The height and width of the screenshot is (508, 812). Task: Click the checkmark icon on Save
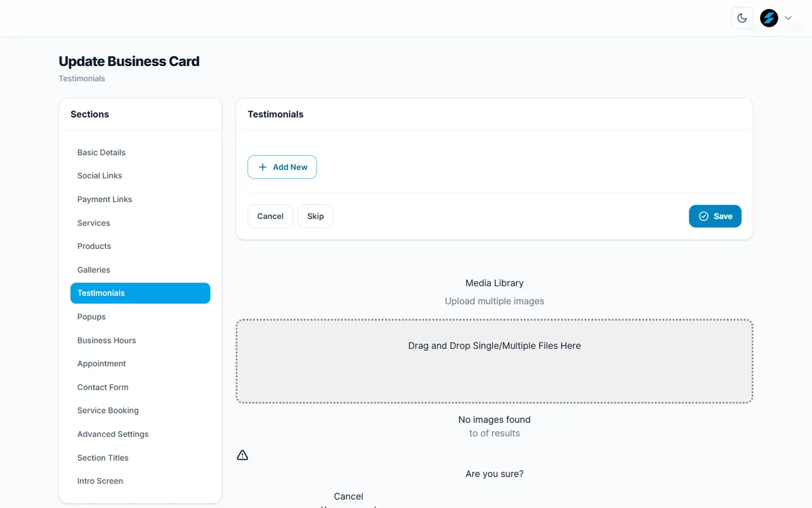coord(704,216)
